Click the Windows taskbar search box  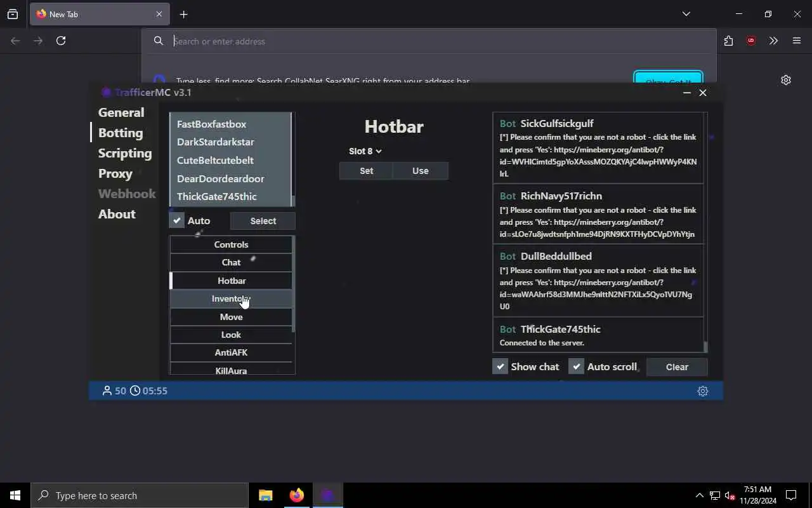pyautogui.click(x=140, y=495)
